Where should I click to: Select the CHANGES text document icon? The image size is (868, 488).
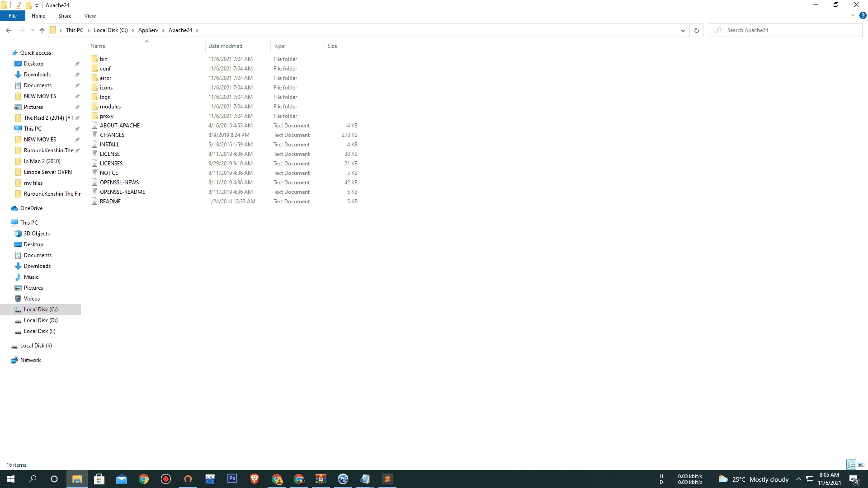pyautogui.click(x=94, y=135)
